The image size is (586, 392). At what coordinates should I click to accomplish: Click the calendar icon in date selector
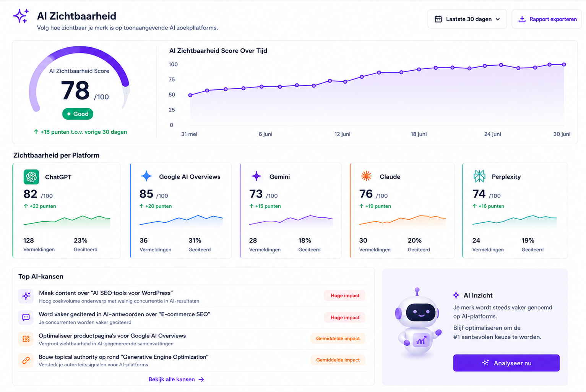[x=438, y=19]
